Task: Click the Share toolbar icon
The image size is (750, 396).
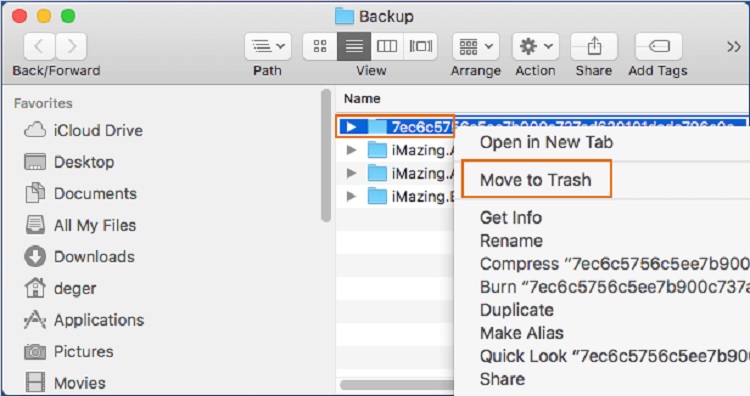Action: coord(594,46)
